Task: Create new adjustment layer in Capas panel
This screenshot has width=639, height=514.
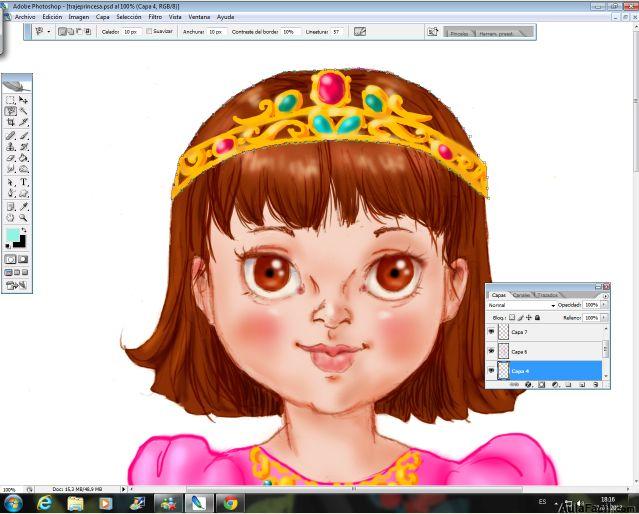Action: click(x=555, y=384)
